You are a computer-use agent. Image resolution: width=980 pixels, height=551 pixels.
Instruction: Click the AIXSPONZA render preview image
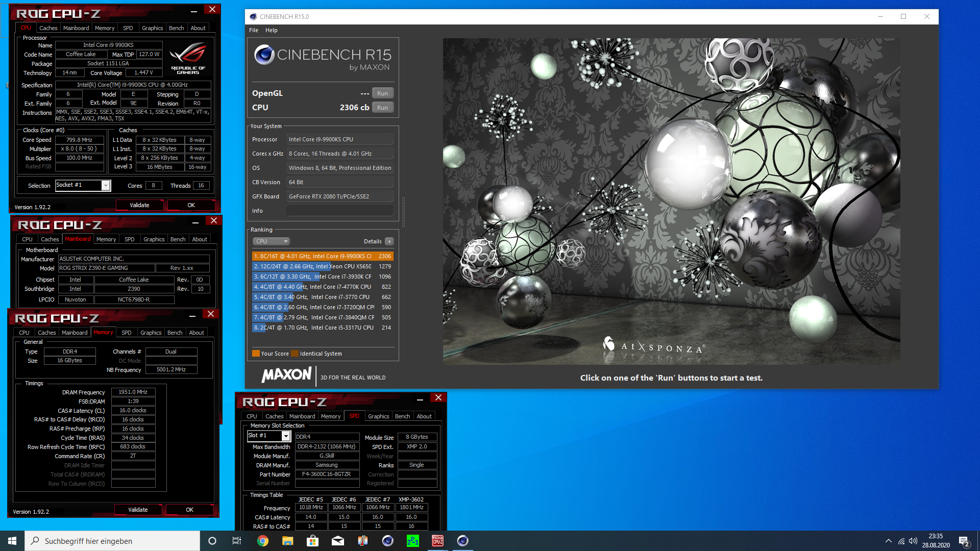(x=671, y=202)
